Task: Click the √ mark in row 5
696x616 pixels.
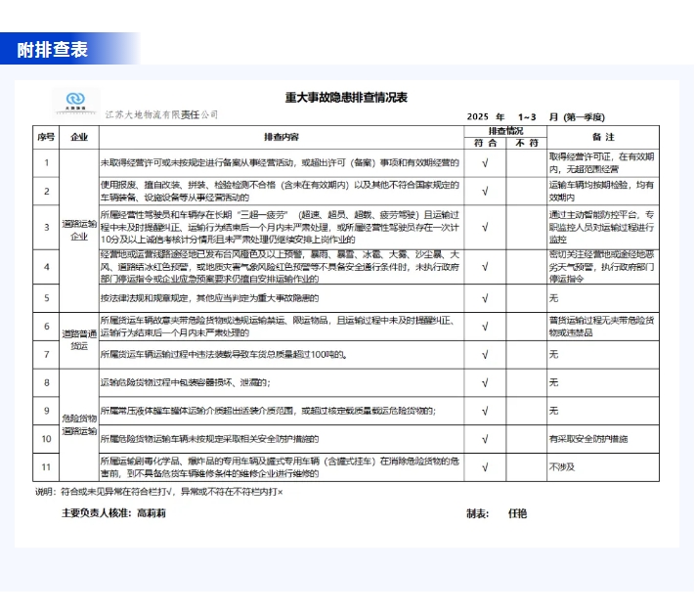Action: tap(485, 298)
